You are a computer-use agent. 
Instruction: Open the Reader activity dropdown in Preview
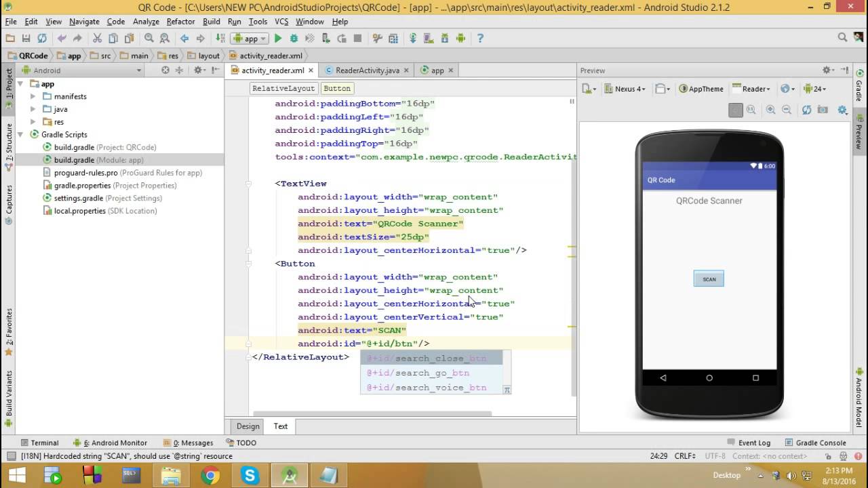751,89
